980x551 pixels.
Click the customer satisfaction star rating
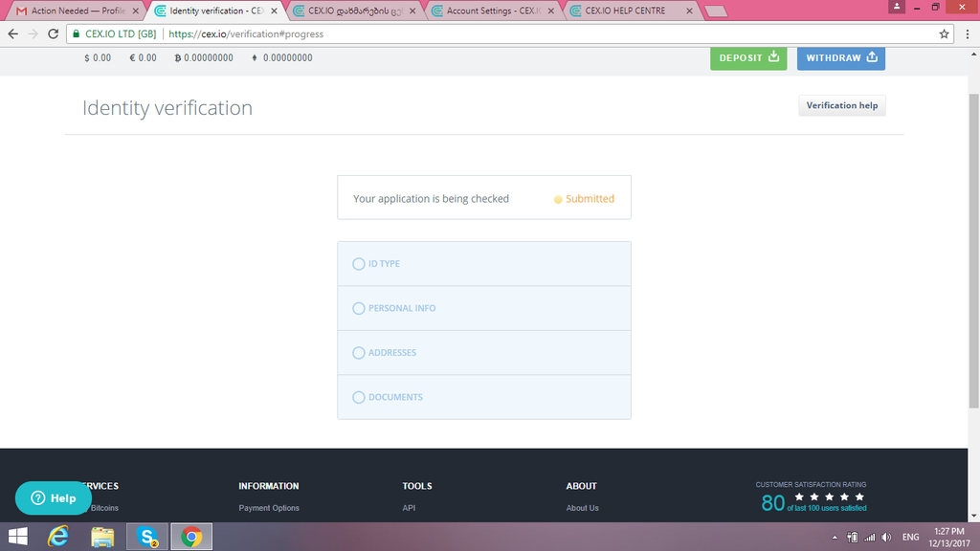830,496
